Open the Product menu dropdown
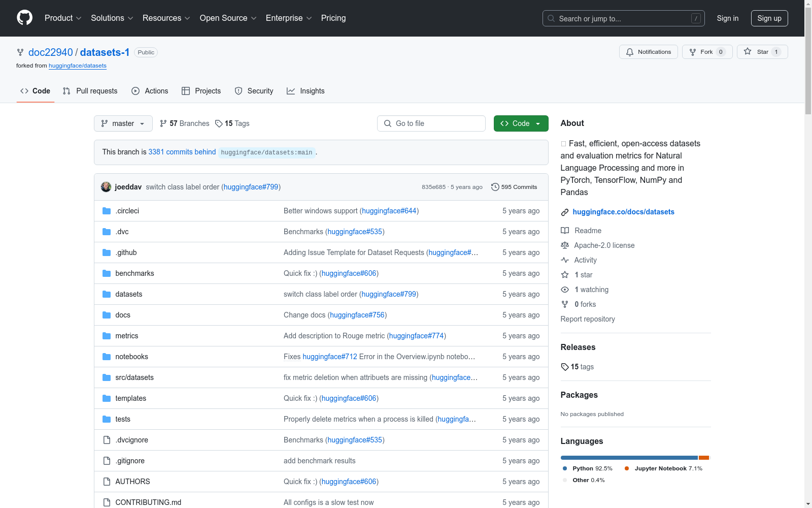Viewport: 812px width, 508px height. (63, 18)
